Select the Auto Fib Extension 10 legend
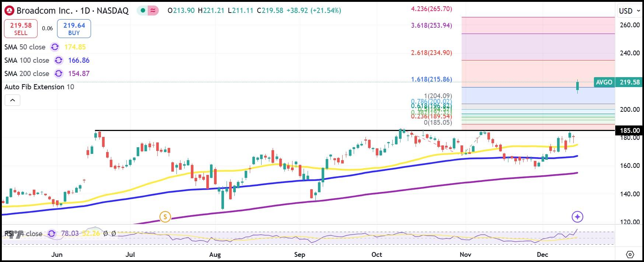 [x=39, y=87]
